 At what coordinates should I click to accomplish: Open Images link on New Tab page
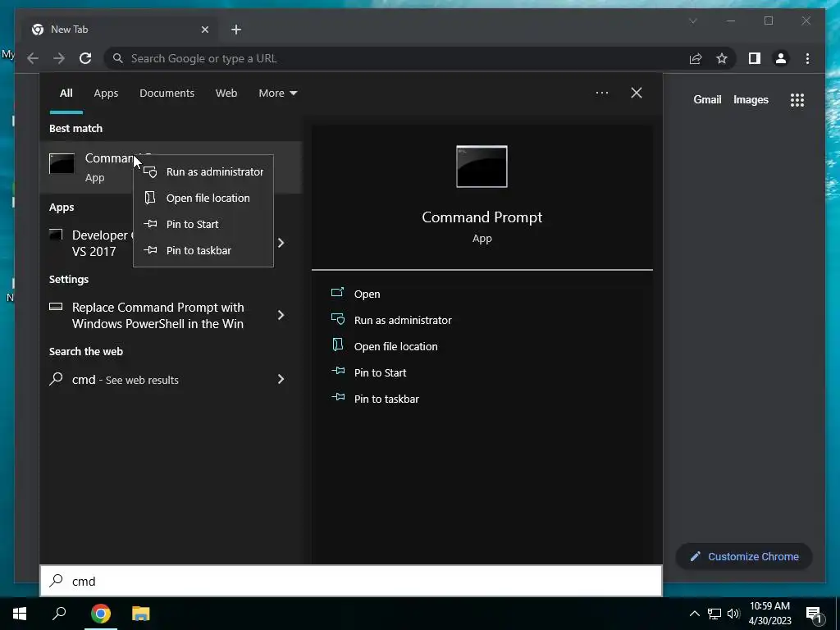click(x=751, y=99)
